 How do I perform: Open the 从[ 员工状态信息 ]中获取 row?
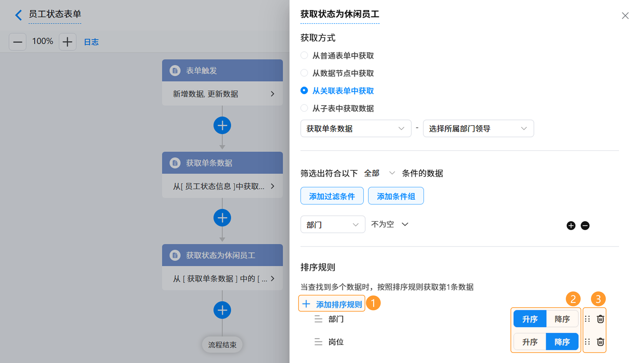[222, 186]
